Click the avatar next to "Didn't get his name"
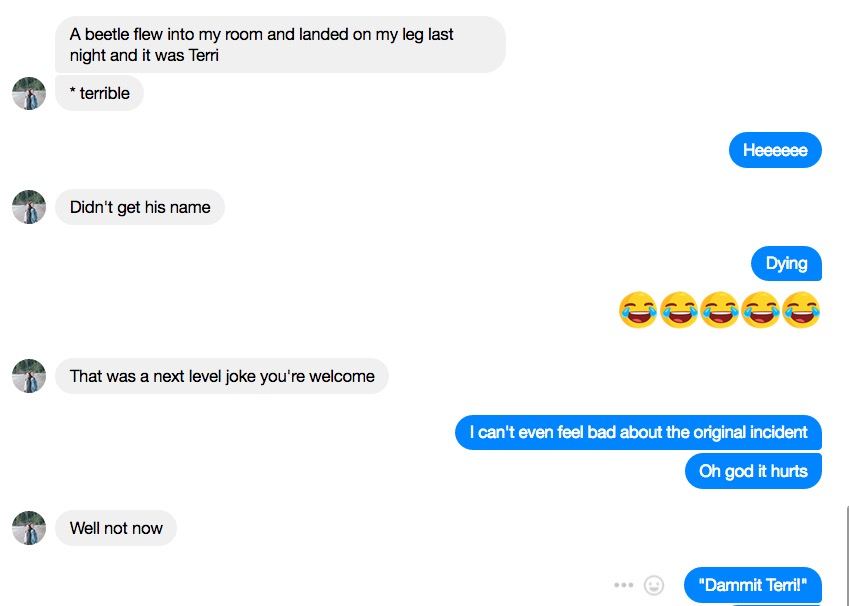This screenshot has height=606, width=849. [x=29, y=207]
